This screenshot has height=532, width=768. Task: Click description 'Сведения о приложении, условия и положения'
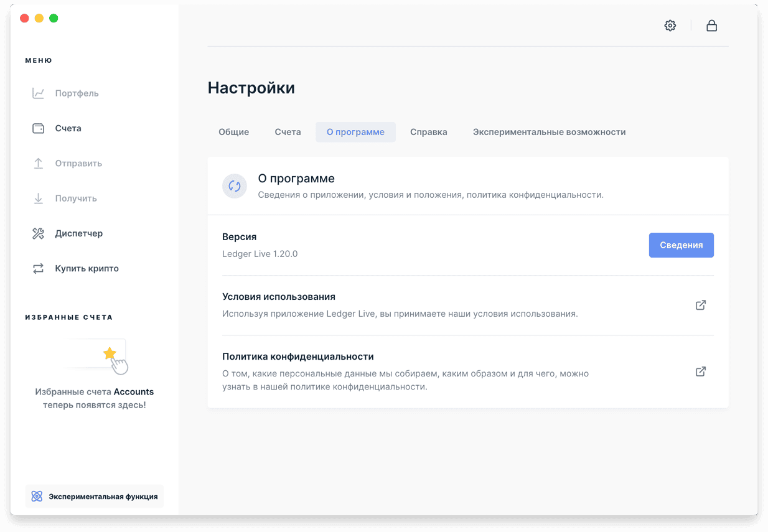(x=431, y=195)
